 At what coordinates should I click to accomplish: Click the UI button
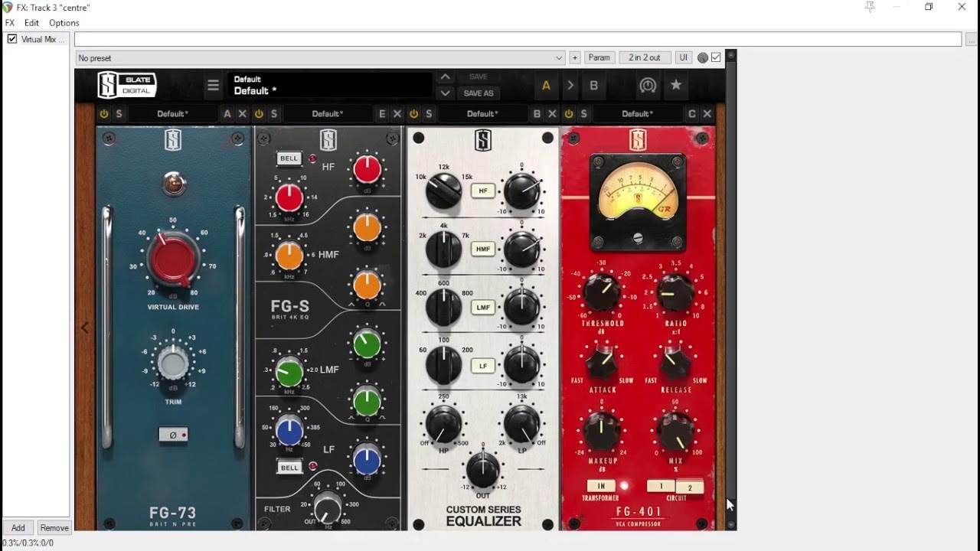click(x=684, y=57)
